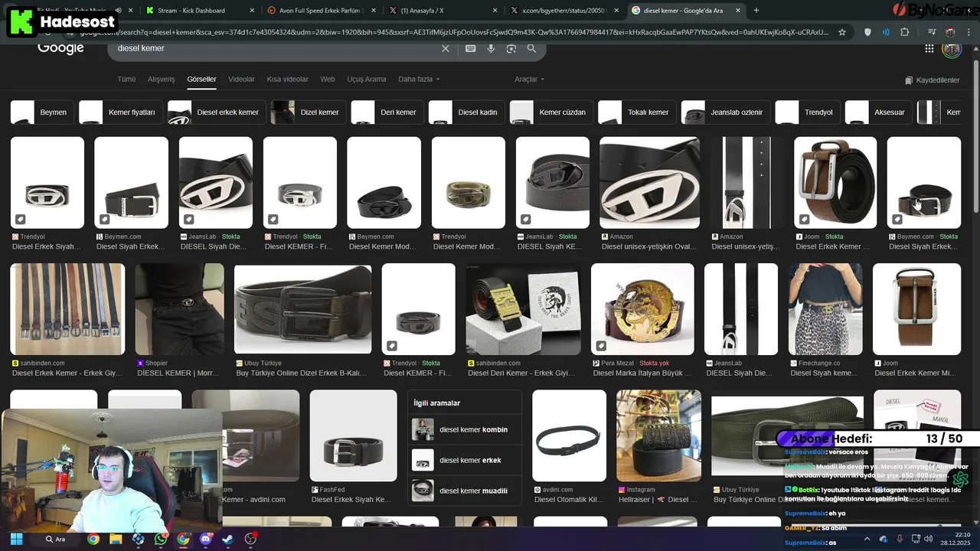Open the Joom brown Diesel Erkek Kemer image
The height and width of the screenshot is (551, 980).
click(835, 183)
